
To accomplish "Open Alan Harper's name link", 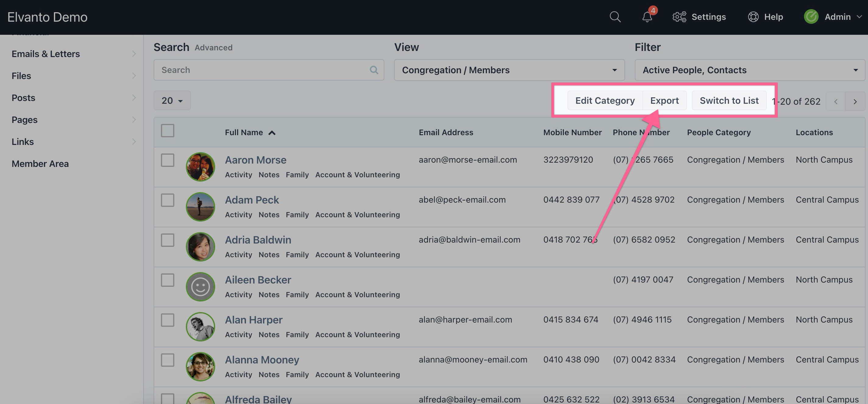I will point(254,320).
